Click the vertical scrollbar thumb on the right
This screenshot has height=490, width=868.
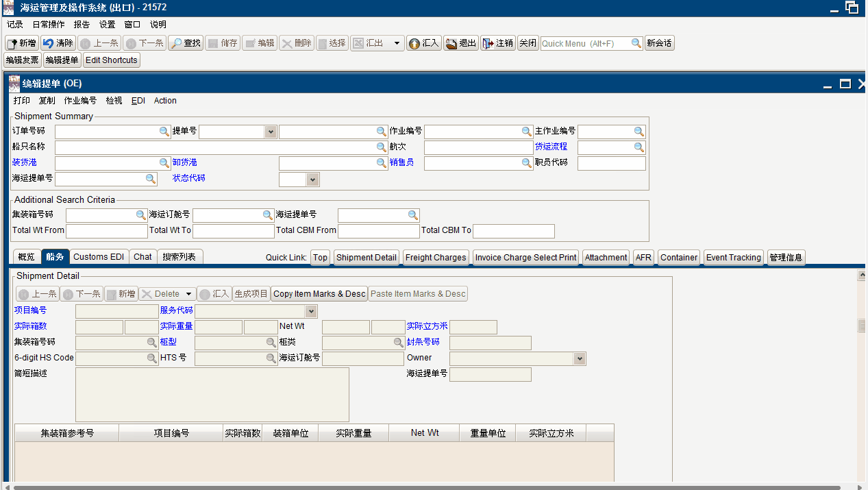(862, 326)
